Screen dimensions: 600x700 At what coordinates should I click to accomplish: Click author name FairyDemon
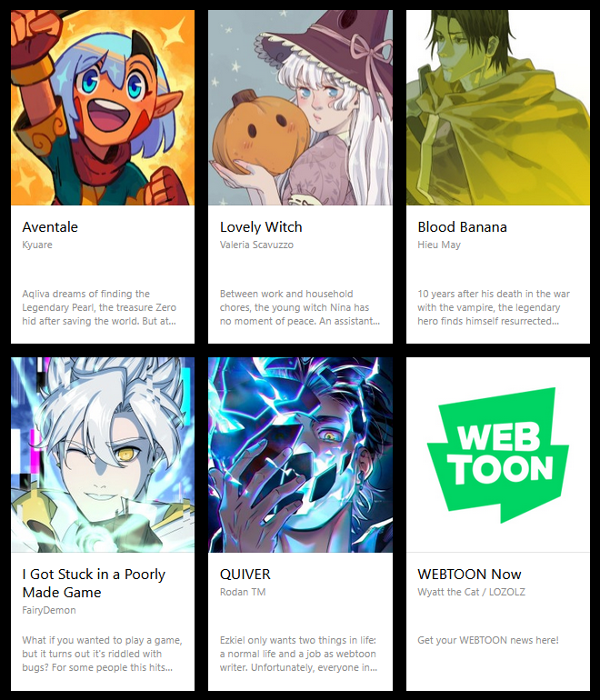(x=49, y=610)
